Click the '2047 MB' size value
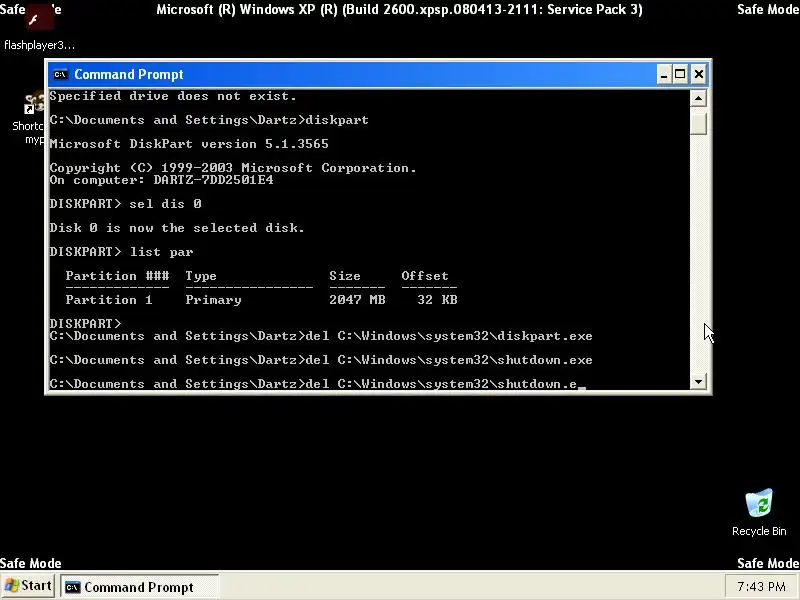This screenshot has width=800, height=600. click(357, 300)
